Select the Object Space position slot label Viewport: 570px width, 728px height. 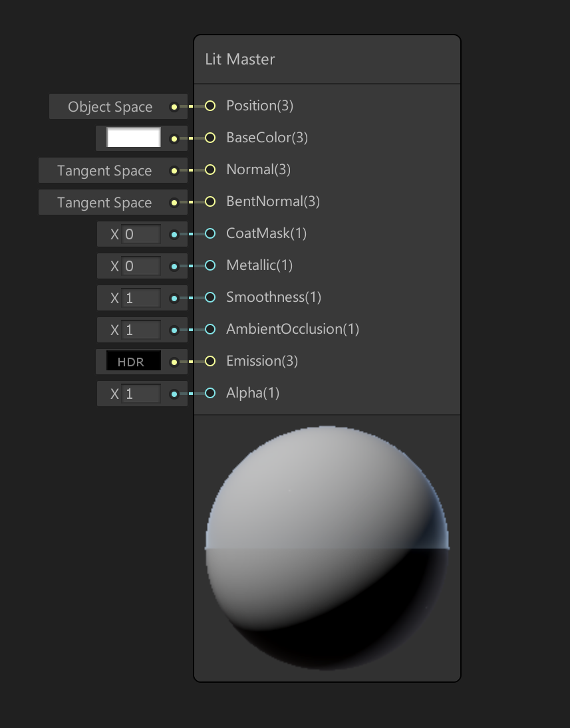pos(110,107)
